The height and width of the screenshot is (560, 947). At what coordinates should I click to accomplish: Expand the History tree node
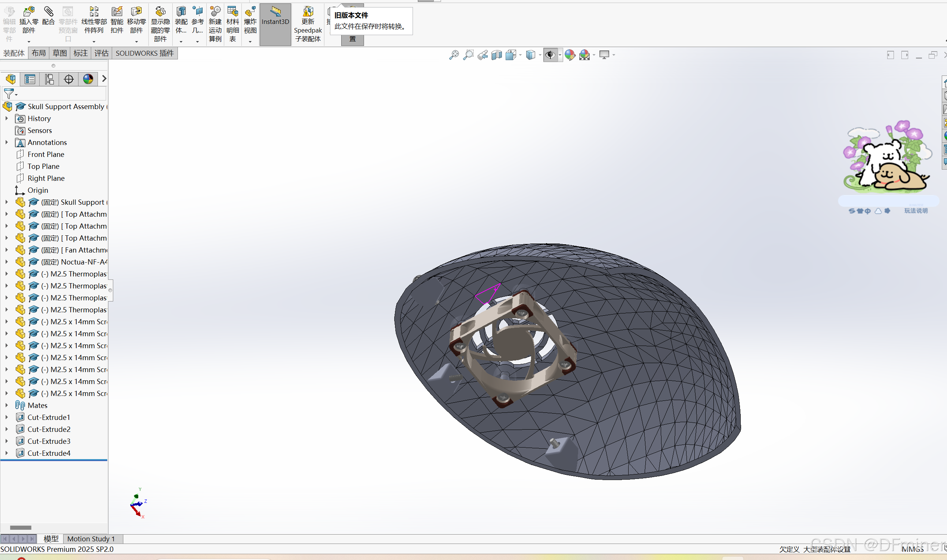(x=6, y=118)
